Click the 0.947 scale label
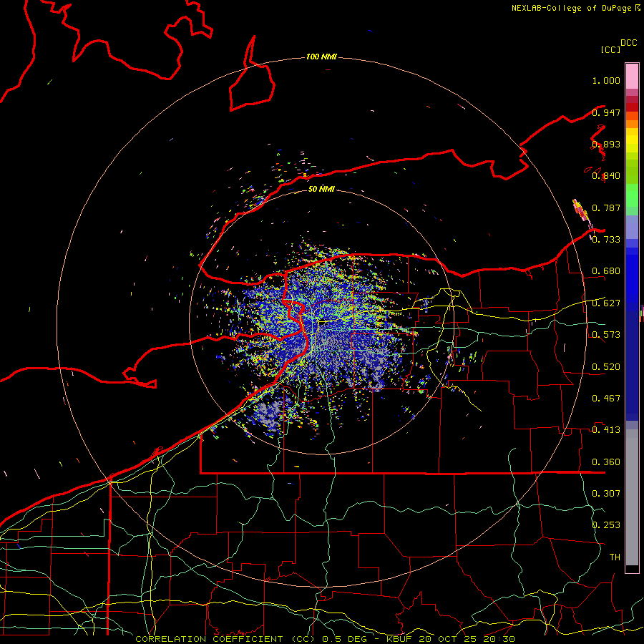 pos(606,112)
